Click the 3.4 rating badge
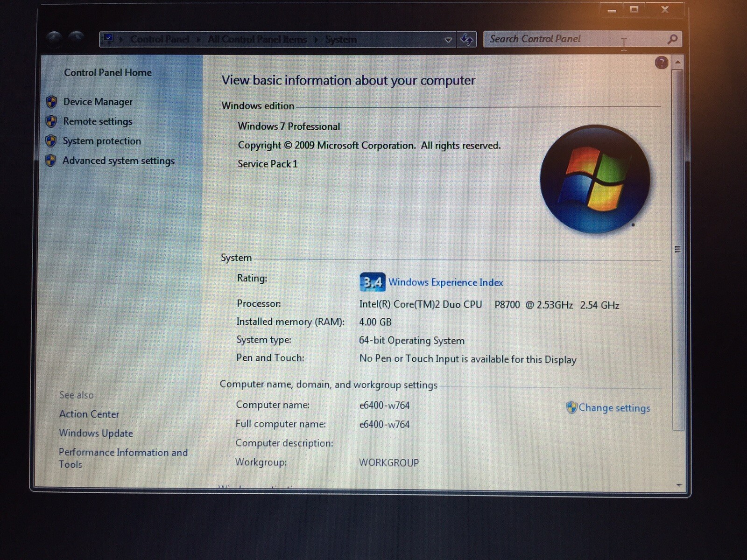This screenshot has height=560, width=747. click(372, 282)
